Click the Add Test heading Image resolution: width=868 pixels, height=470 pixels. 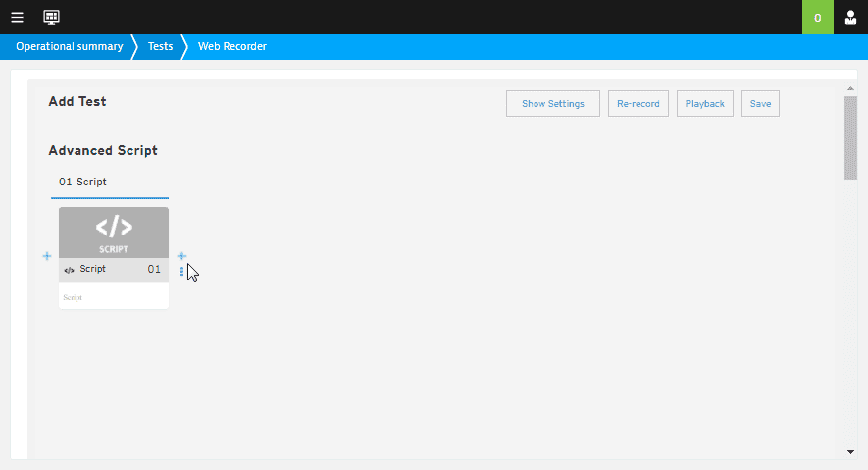point(77,101)
